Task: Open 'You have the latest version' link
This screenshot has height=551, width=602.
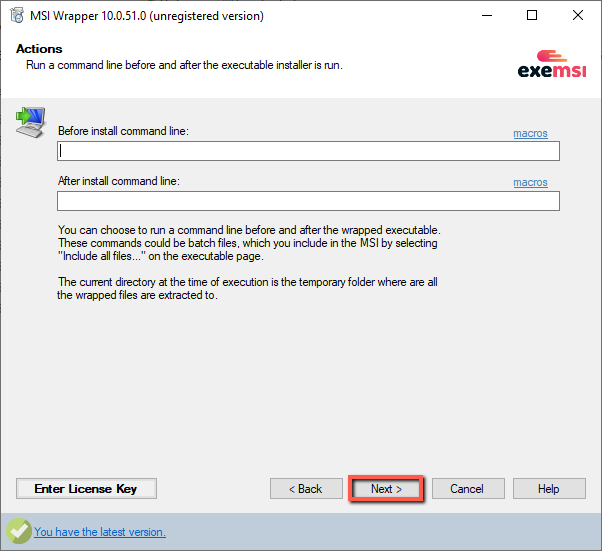Action: 100,532
